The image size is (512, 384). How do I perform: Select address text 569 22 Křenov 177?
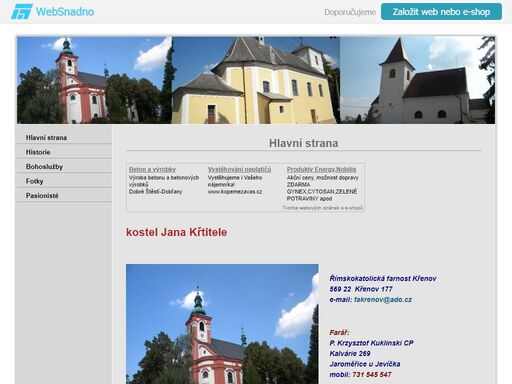tap(361, 289)
